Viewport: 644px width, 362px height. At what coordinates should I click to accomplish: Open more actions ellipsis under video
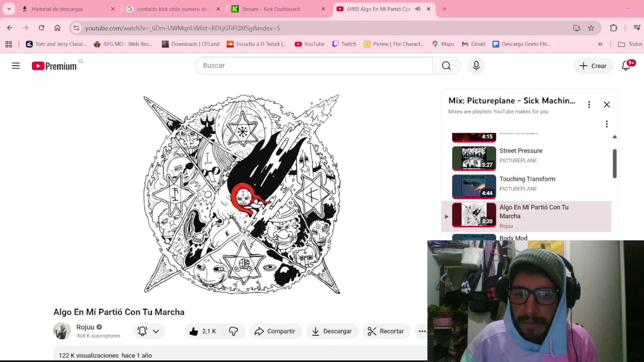[422, 331]
